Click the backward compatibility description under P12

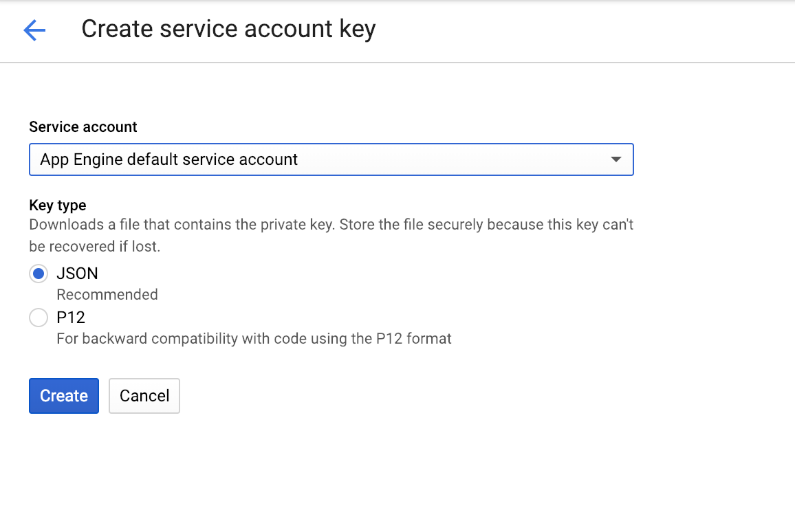pyautogui.click(x=254, y=339)
